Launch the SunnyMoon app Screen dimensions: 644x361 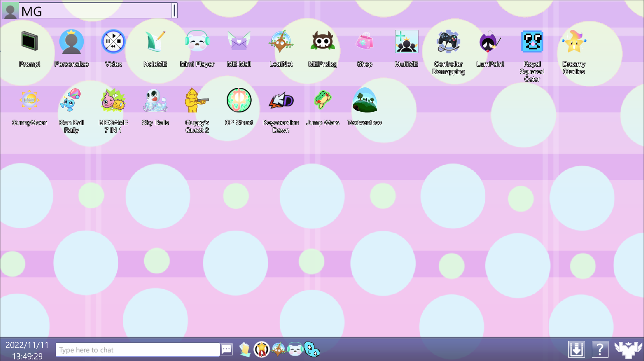click(x=30, y=100)
